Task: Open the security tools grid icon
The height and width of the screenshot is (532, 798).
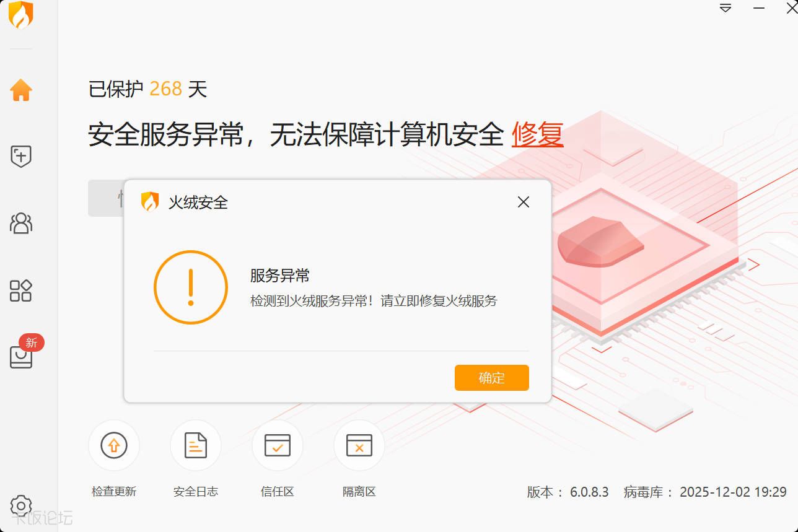Action: pos(21,290)
